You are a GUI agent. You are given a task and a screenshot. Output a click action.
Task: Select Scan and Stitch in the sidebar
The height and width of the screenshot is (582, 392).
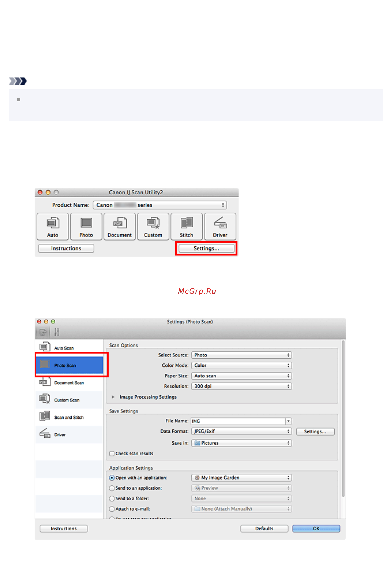[x=69, y=417]
